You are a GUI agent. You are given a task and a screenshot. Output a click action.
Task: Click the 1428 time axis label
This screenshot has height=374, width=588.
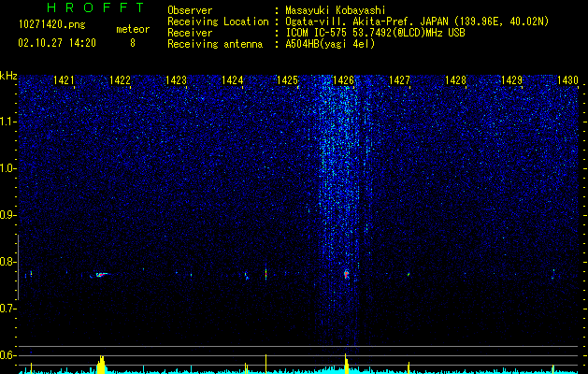point(455,80)
